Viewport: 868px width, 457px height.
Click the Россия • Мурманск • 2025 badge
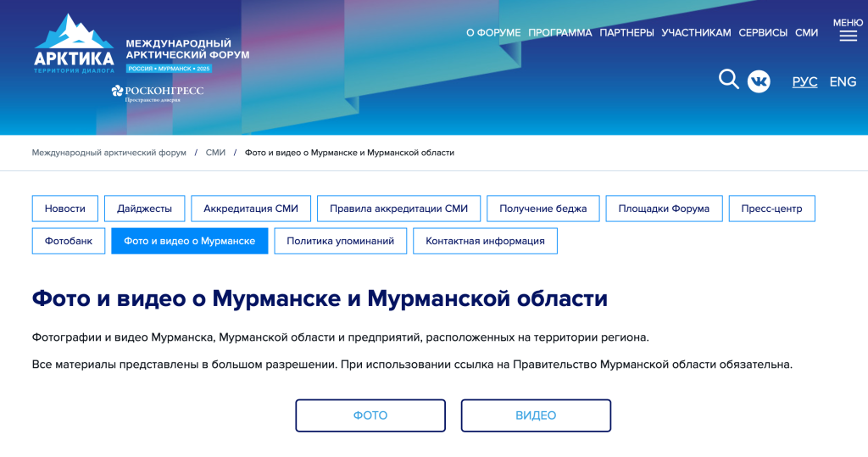169,69
